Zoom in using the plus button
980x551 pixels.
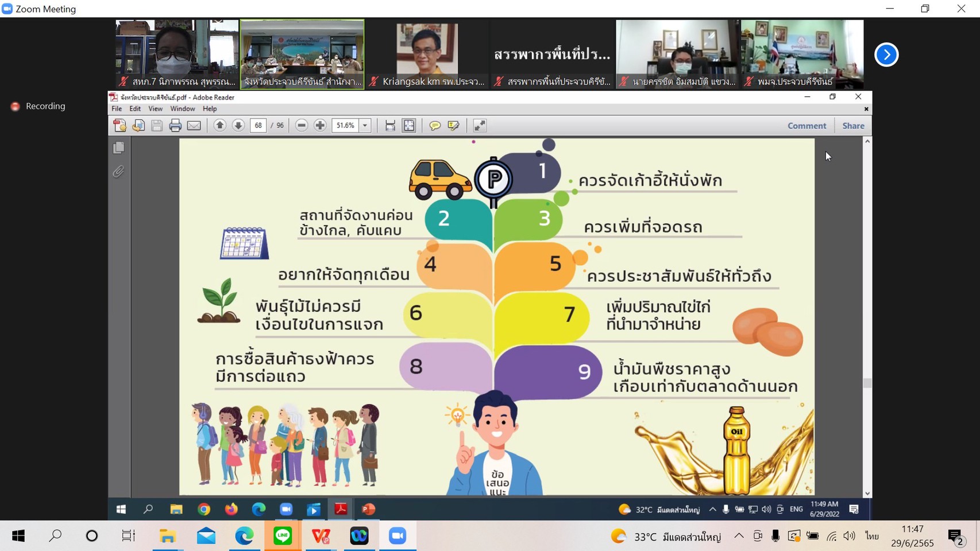(320, 126)
